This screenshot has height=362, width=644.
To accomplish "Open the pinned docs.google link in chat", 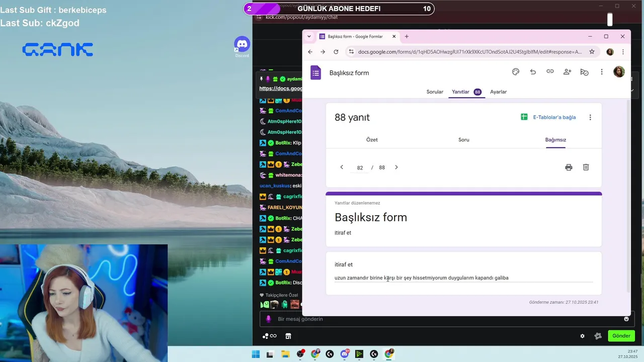I will point(281,88).
